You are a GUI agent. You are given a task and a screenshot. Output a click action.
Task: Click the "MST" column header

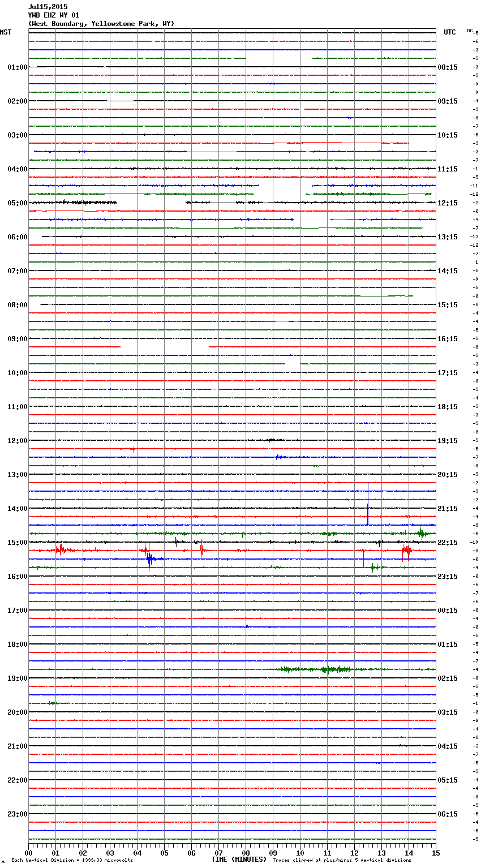tap(6, 32)
